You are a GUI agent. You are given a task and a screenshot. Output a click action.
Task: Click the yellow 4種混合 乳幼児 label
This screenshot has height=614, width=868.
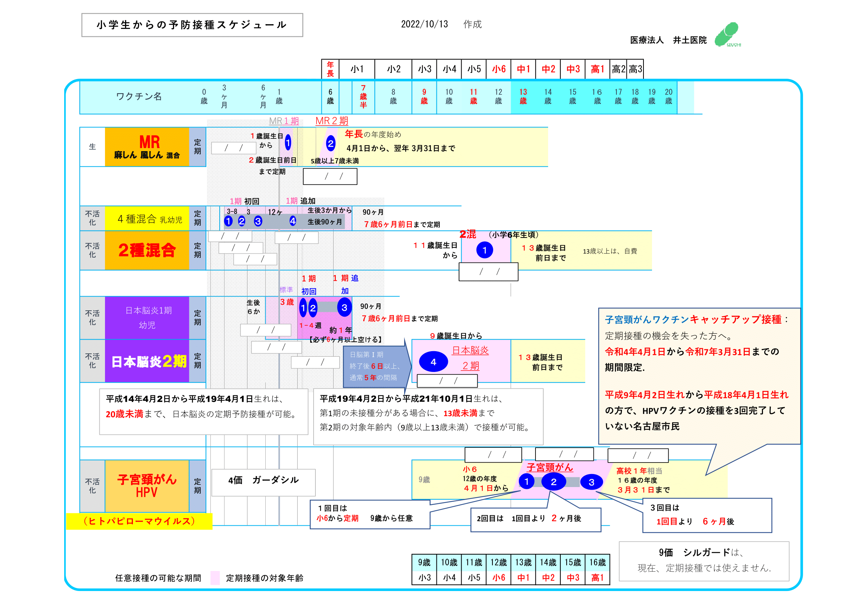[147, 219]
